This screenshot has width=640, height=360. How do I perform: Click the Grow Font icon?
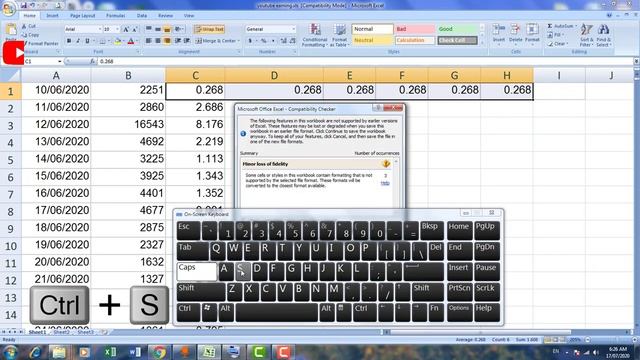click(126, 29)
